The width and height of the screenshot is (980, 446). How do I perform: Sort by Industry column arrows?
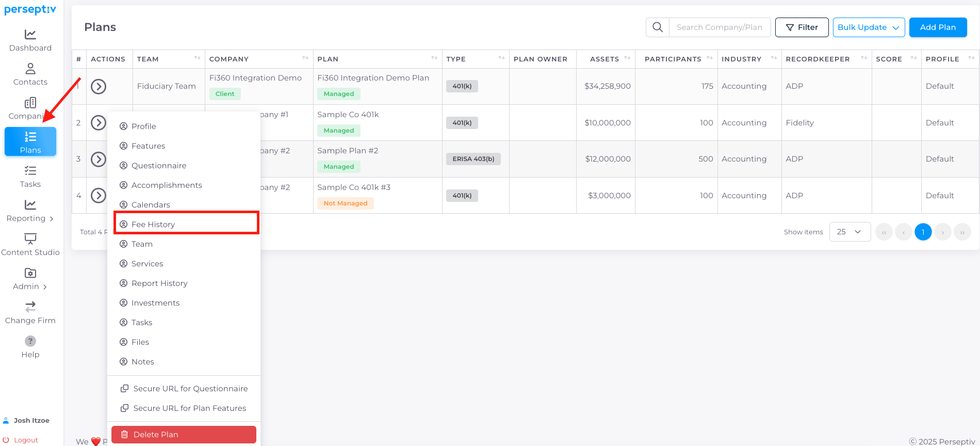click(774, 58)
